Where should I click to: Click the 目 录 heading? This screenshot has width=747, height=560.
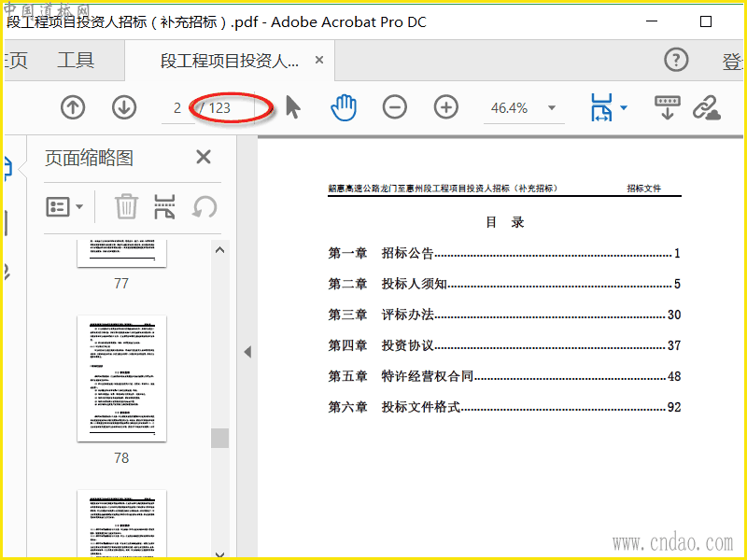point(505,222)
